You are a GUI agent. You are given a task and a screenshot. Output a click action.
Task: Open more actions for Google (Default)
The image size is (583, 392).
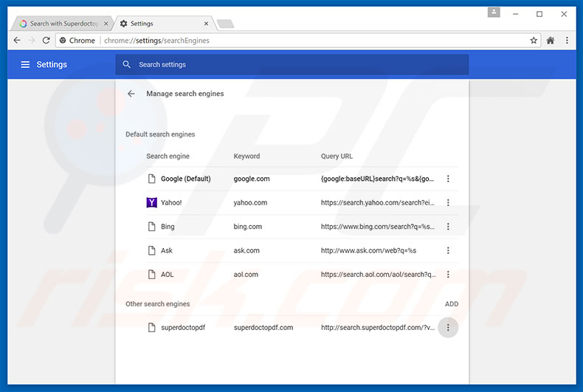(448, 179)
